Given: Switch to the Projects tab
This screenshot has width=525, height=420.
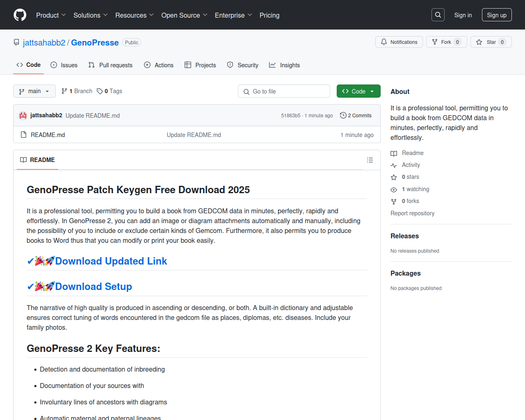Looking at the screenshot, I should tap(200, 65).
